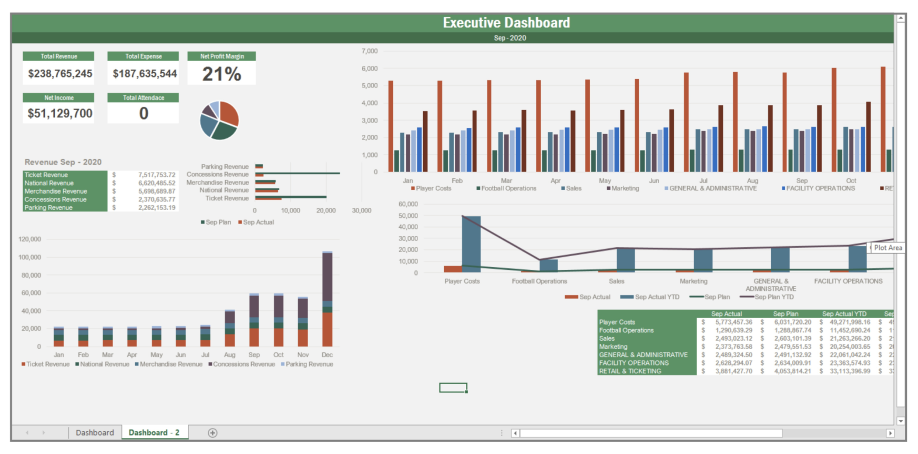
Task: Select the Total Expense amount cell
Action: click(144, 73)
